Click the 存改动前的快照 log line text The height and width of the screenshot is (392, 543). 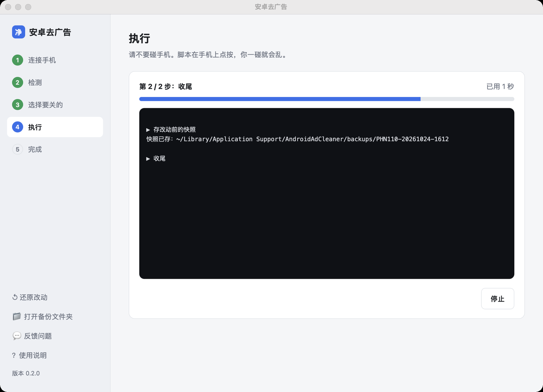click(x=175, y=130)
